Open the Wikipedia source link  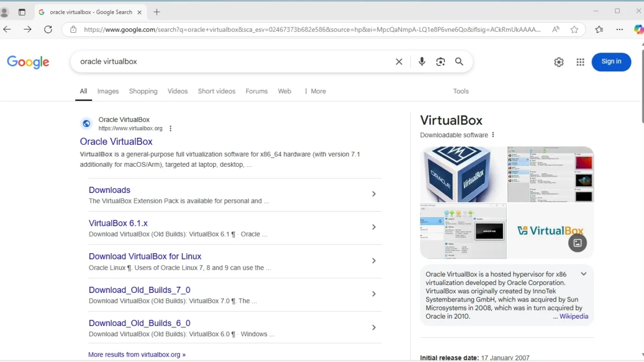tap(574, 316)
